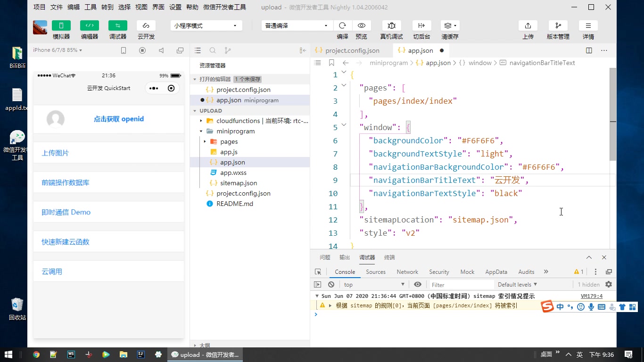Open the 编辑 menu
The width and height of the screenshot is (644, 362).
click(x=74, y=7)
